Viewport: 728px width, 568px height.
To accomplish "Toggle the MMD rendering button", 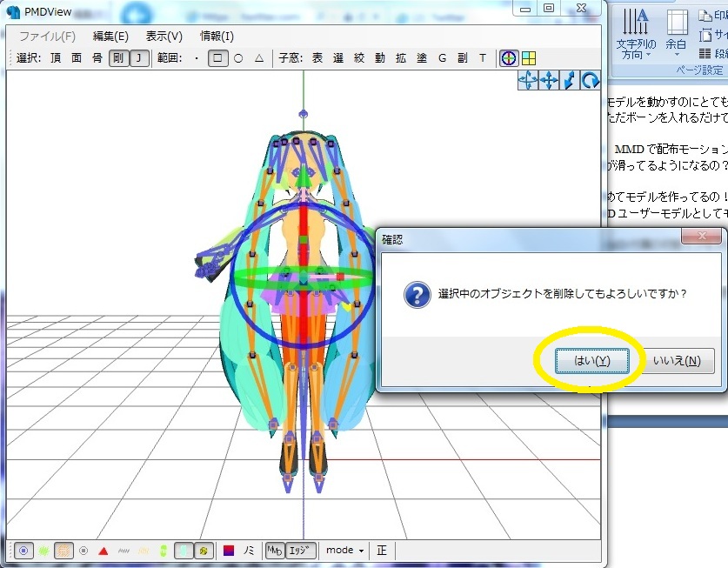I will (274, 551).
